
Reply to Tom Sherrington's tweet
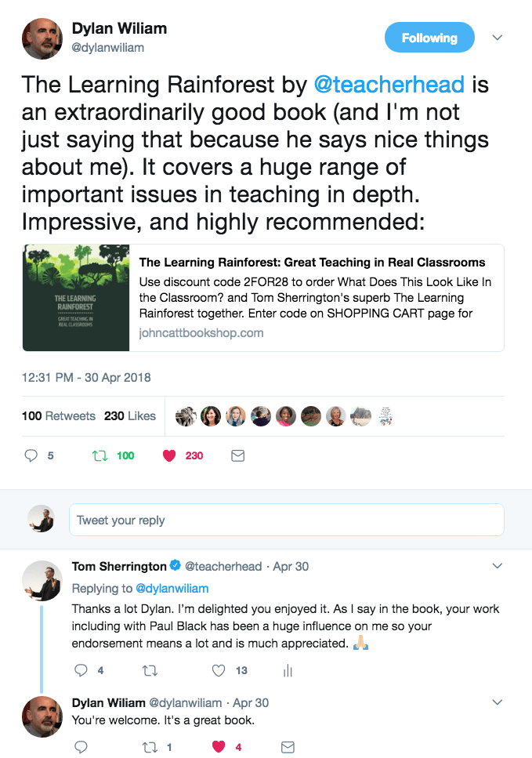point(81,670)
